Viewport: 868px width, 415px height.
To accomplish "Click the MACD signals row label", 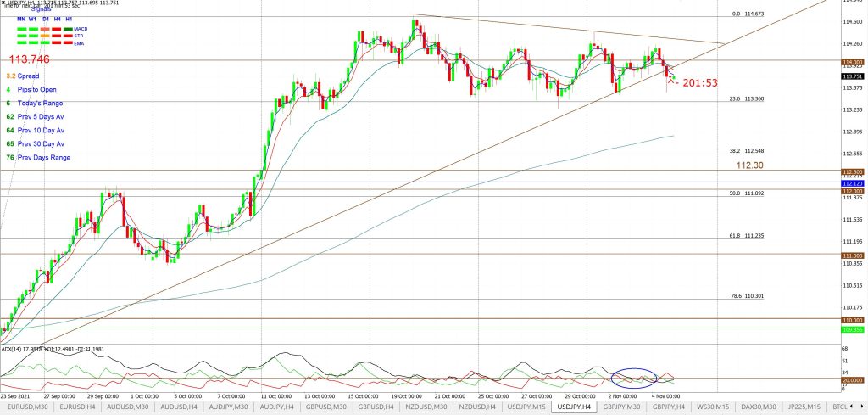I will point(81,29).
